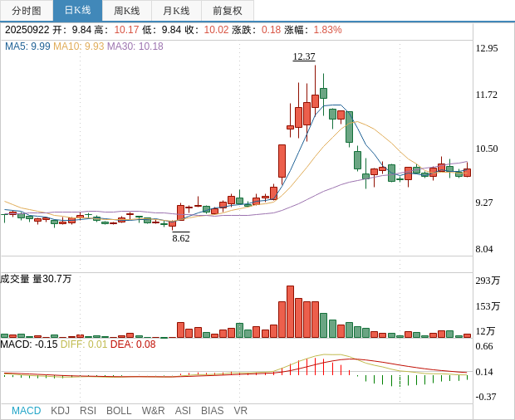
Task: Click the DIFF: 0.01 value text
Action: [84, 344]
